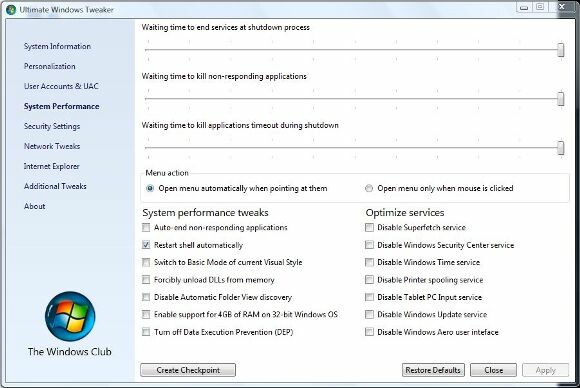Go to the Personalization section

50,66
